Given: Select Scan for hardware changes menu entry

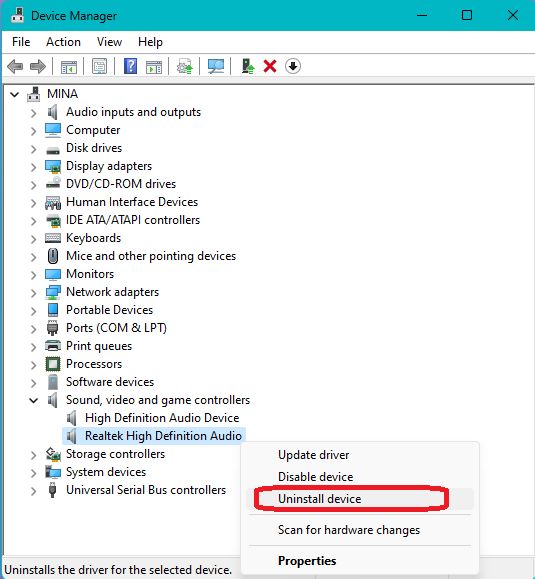Looking at the screenshot, I should click(349, 530).
